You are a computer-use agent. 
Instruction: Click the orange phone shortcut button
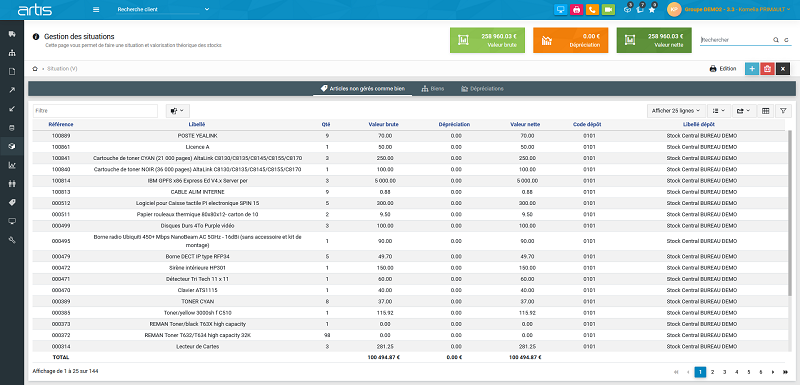pyautogui.click(x=592, y=9)
